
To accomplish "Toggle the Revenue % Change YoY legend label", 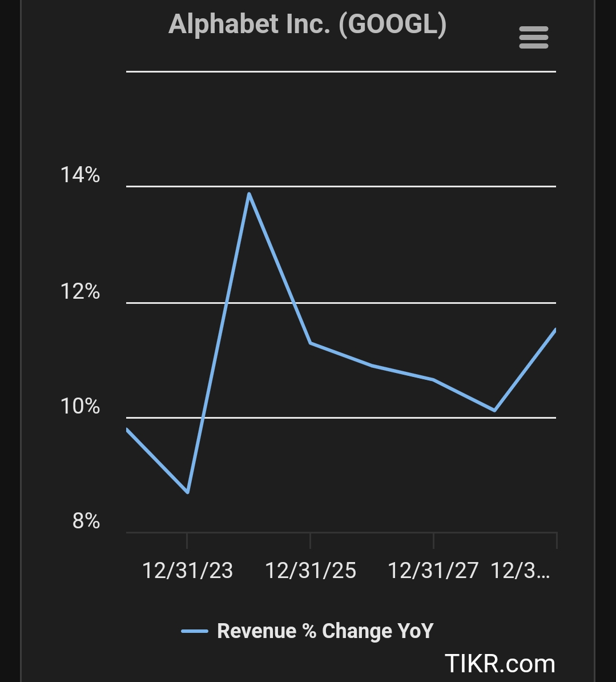I will (325, 631).
